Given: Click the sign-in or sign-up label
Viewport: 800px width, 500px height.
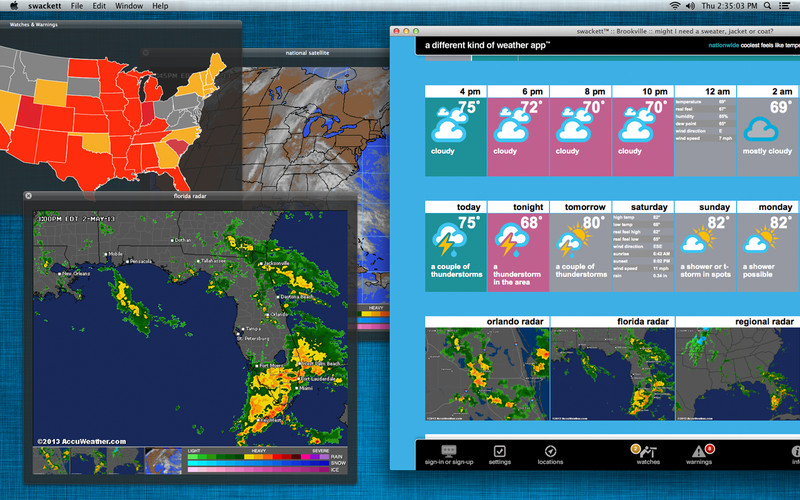Looking at the screenshot, I should click(449, 462).
